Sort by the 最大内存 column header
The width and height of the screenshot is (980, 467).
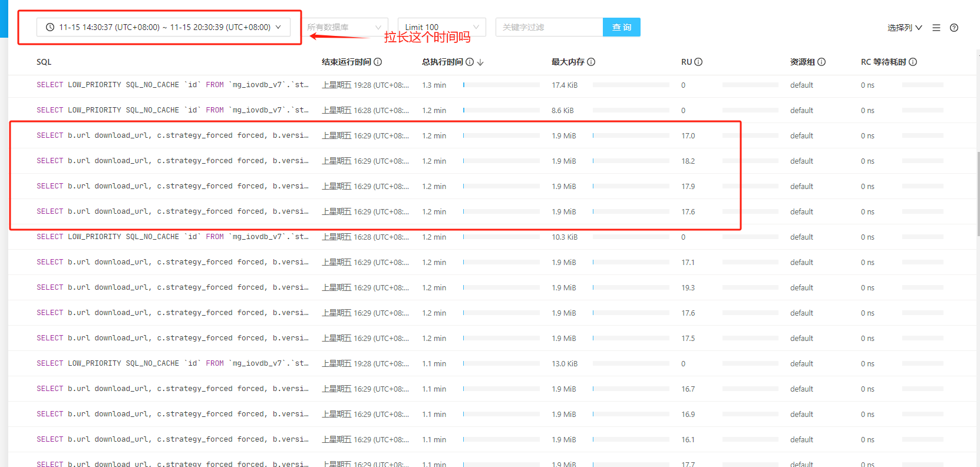point(568,62)
